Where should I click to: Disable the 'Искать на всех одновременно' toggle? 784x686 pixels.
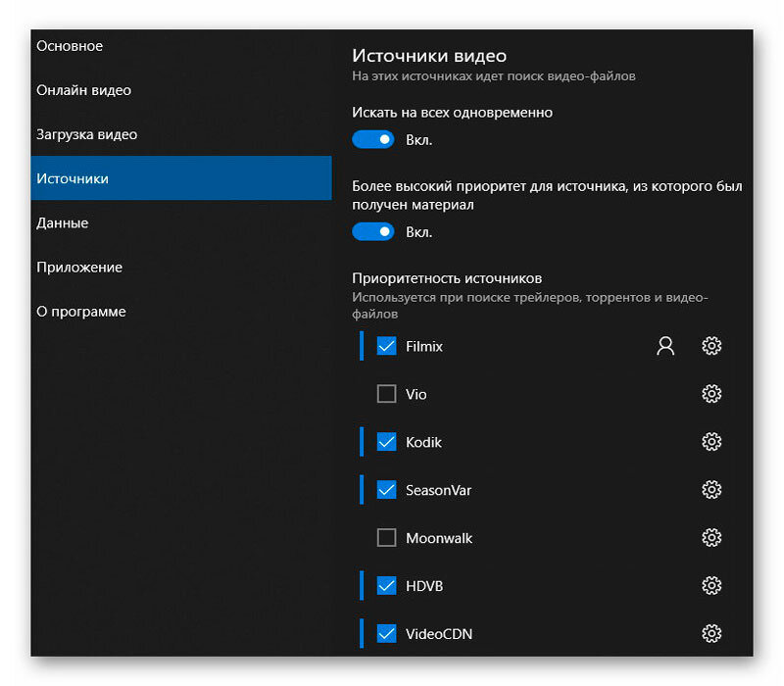(372, 139)
